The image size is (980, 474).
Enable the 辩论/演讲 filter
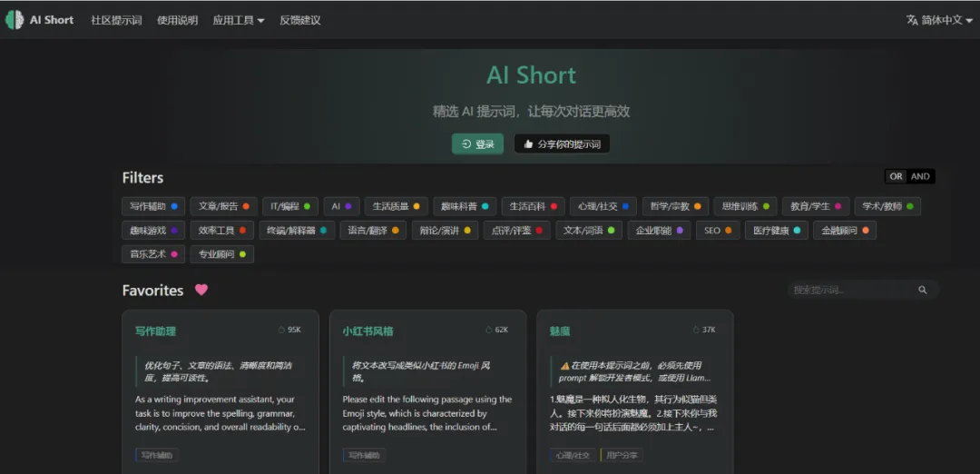point(445,230)
